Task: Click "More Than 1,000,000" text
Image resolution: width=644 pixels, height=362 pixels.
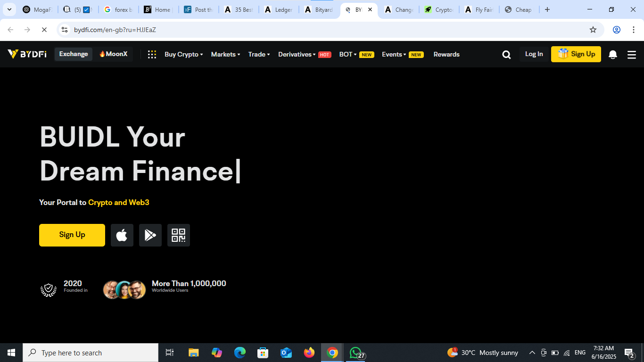Action: (189, 283)
